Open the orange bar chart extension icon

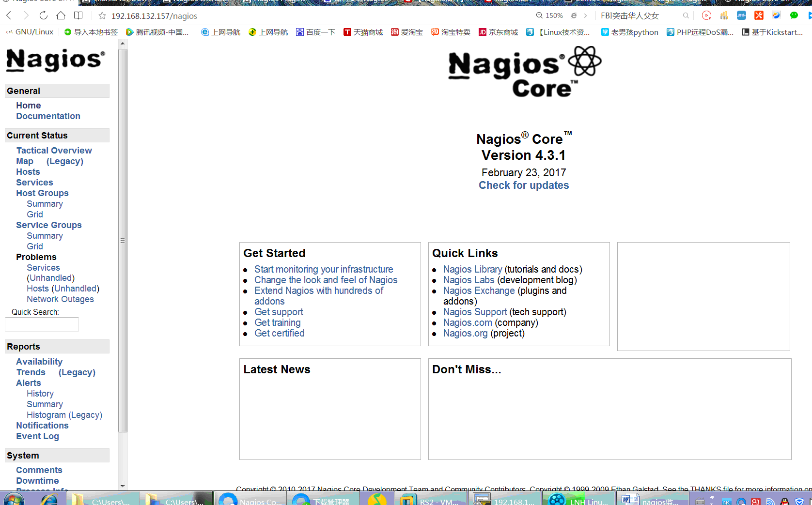(x=724, y=15)
